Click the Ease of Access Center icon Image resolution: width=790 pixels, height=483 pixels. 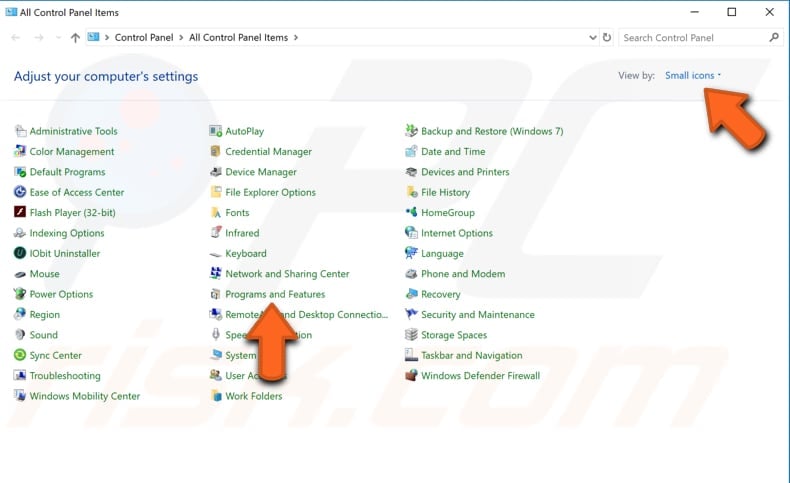tap(20, 192)
